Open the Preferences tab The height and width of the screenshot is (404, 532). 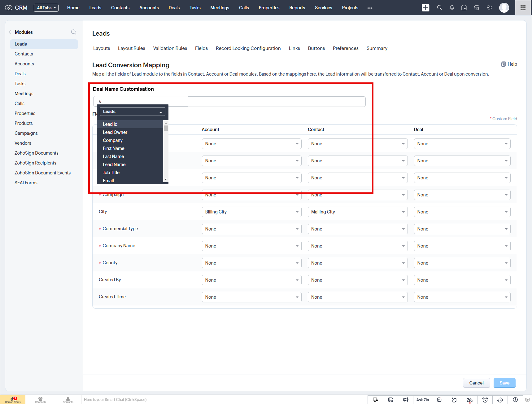coord(346,48)
